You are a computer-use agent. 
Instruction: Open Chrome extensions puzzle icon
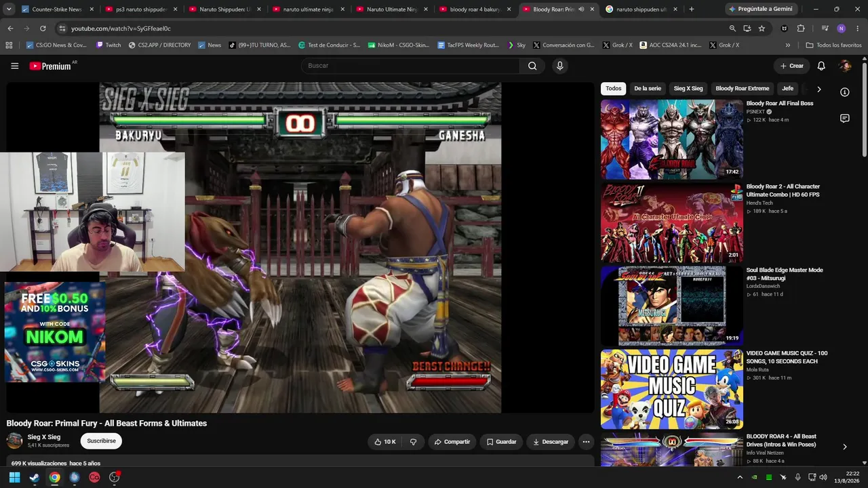801,28
